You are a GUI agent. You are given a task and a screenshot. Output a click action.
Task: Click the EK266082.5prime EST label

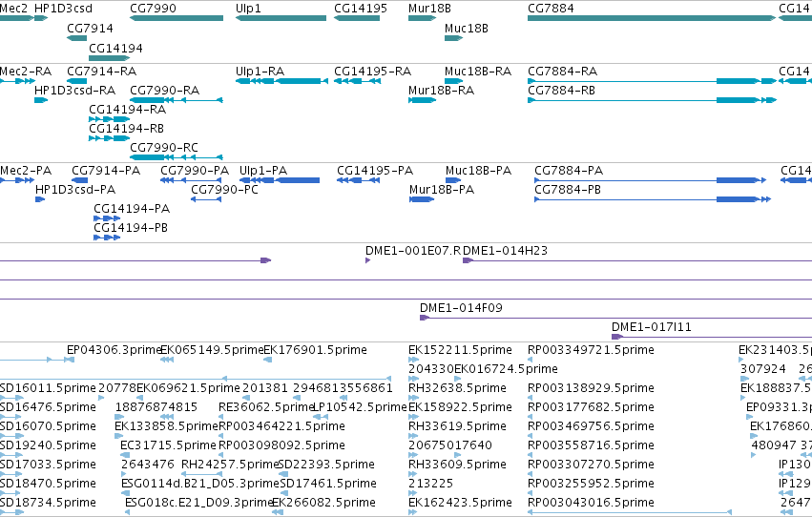[323, 503]
